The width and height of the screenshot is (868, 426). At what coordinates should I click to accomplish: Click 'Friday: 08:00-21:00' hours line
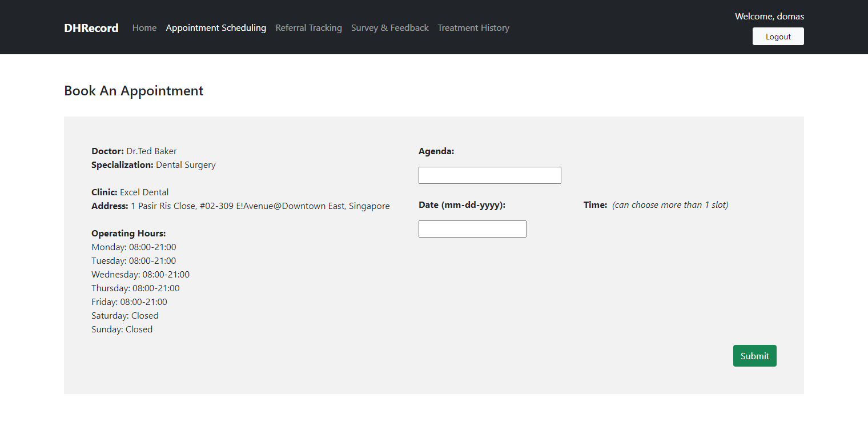pyautogui.click(x=129, y=302)
